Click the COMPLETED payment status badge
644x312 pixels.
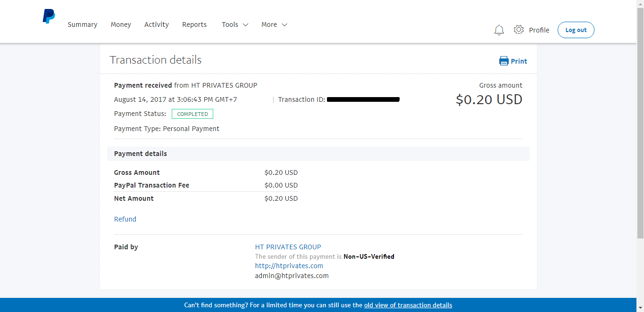(192, 114)
